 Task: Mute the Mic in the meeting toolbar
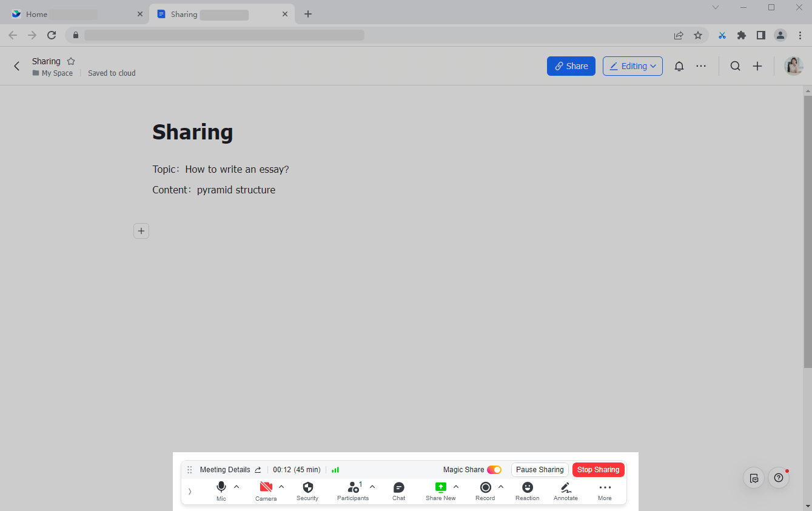(x=221, y=487)
